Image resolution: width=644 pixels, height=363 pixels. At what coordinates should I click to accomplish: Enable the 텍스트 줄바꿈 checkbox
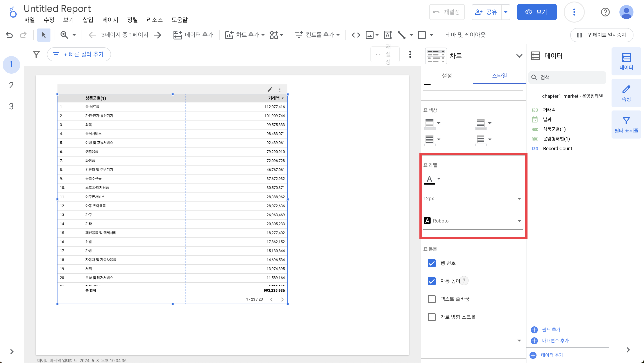pyautogui.click(x=431, y=299)
